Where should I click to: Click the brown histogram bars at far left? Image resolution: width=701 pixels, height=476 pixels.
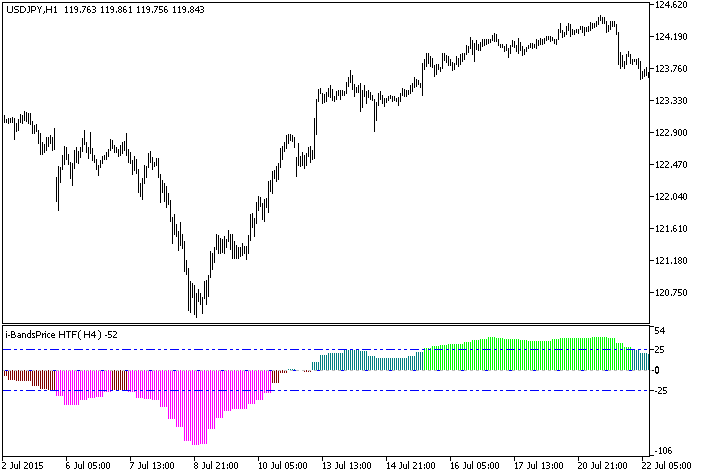click(20, 375)
